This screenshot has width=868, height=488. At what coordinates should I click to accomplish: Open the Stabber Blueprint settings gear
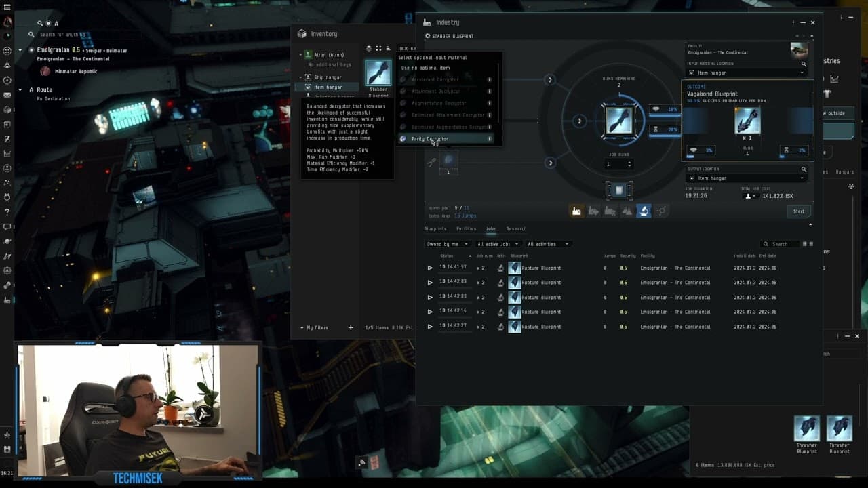point(428,36)
